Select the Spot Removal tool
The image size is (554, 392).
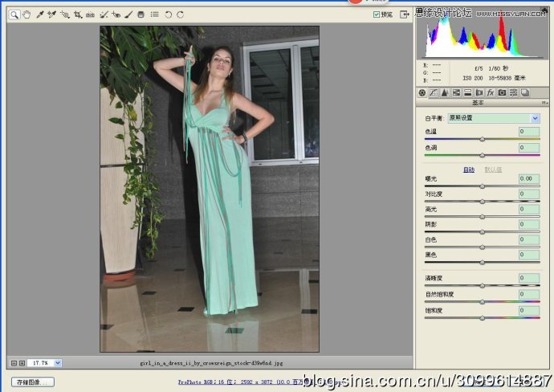point(104,14)
